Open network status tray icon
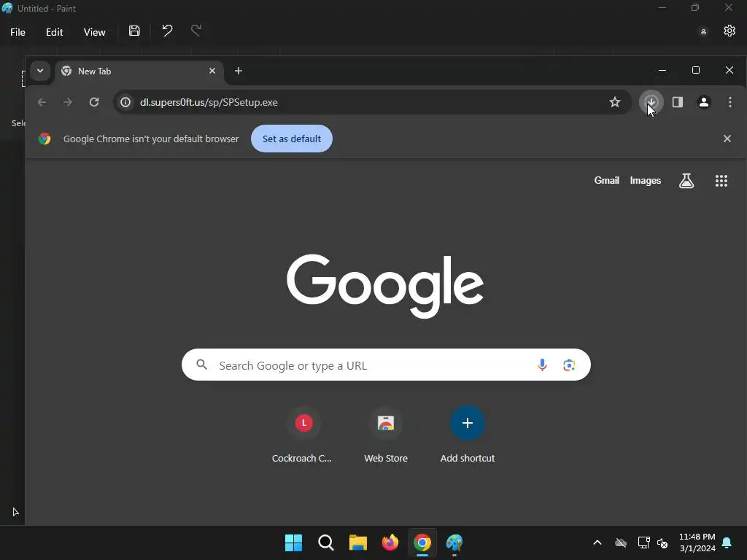Image resolution: width=747 pixels, height=560 pixels. [x=643, y=542]
